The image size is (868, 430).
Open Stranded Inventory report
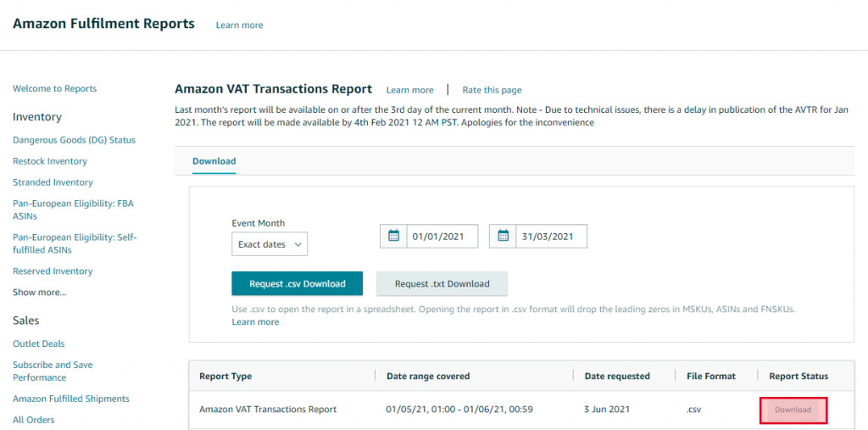tap(53, 182)
